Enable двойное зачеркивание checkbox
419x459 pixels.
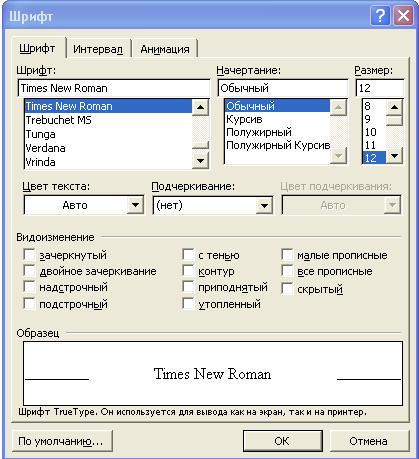coord(29,271)
